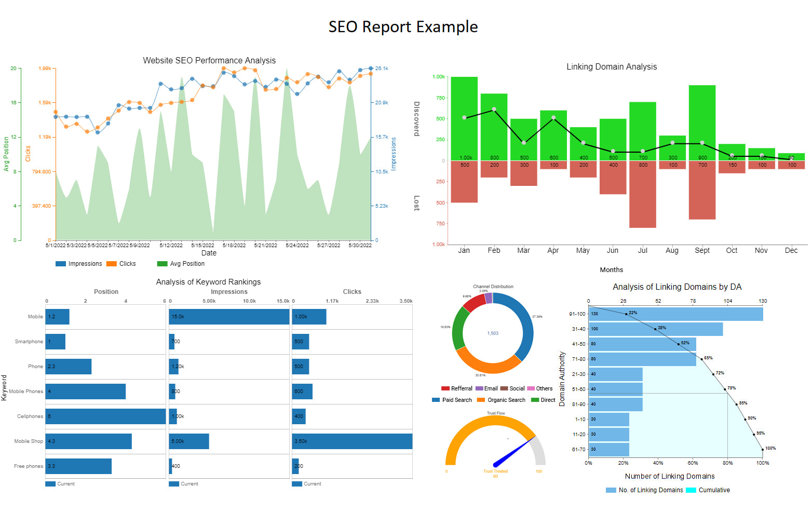Select the red Lost bar for Jul
The height and width of the screenshot is (513, 812).
643,194
